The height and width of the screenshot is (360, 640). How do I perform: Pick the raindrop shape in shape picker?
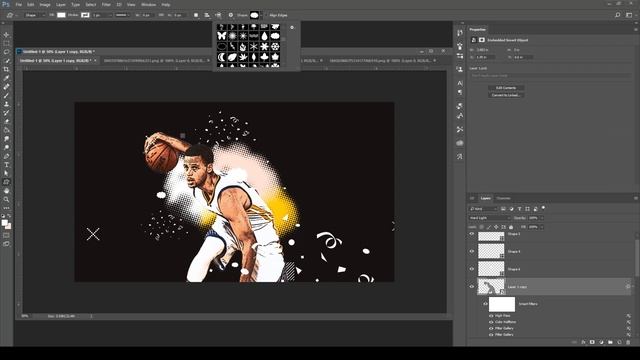tap(264, 36)
